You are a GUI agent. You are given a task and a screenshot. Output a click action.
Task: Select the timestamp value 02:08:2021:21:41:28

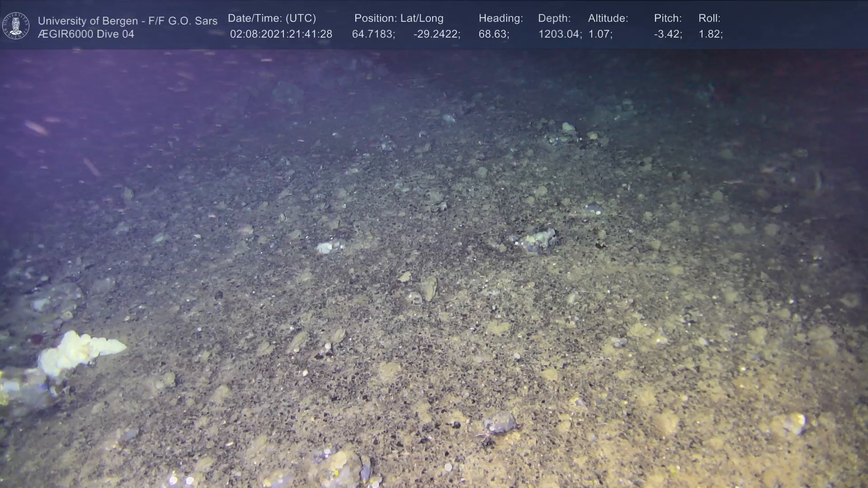coord(281,34)
